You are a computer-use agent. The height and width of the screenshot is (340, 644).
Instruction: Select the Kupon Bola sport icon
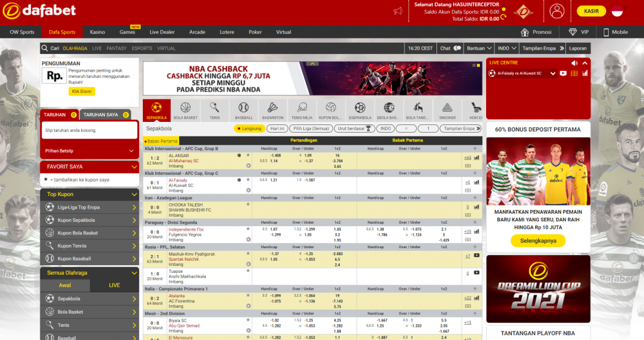(331, 111)
